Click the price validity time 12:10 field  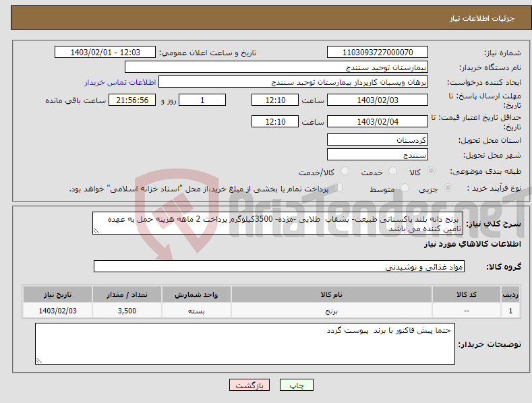point(275,121)
